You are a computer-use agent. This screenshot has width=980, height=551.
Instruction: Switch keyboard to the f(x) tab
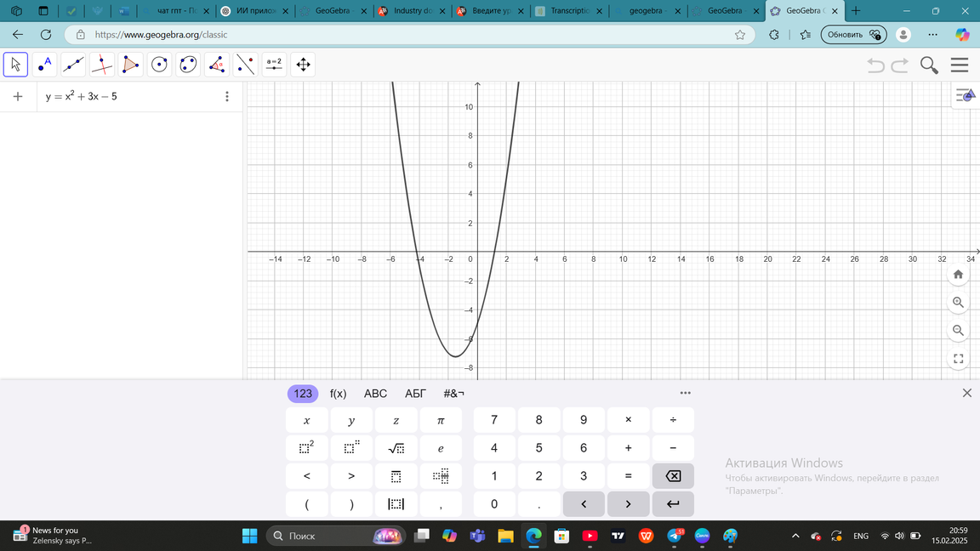click(x=338, y=394)
